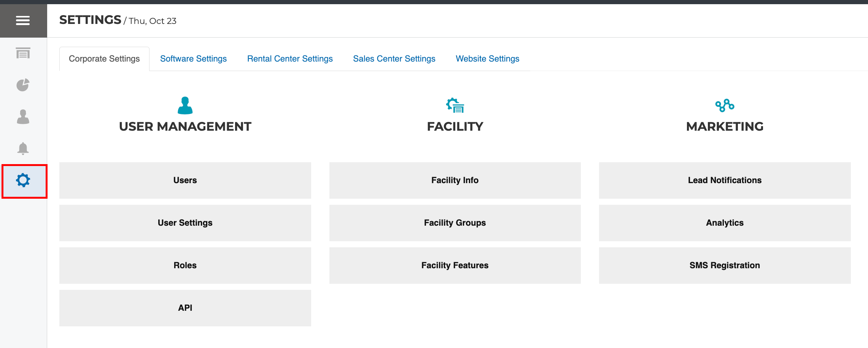Open Facility Groups

pos(455,223)
